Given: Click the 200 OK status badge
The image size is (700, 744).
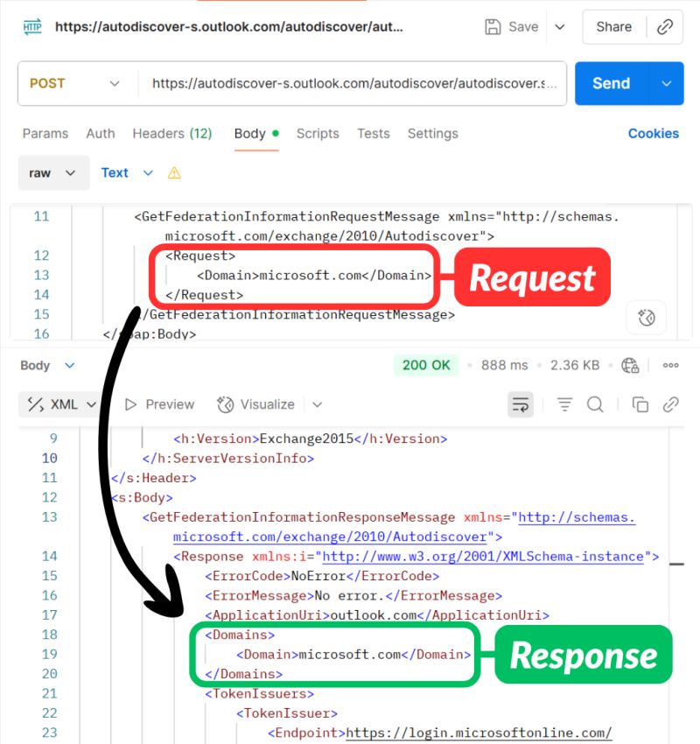Looking at the screenshot, I should tap(426, 365).
